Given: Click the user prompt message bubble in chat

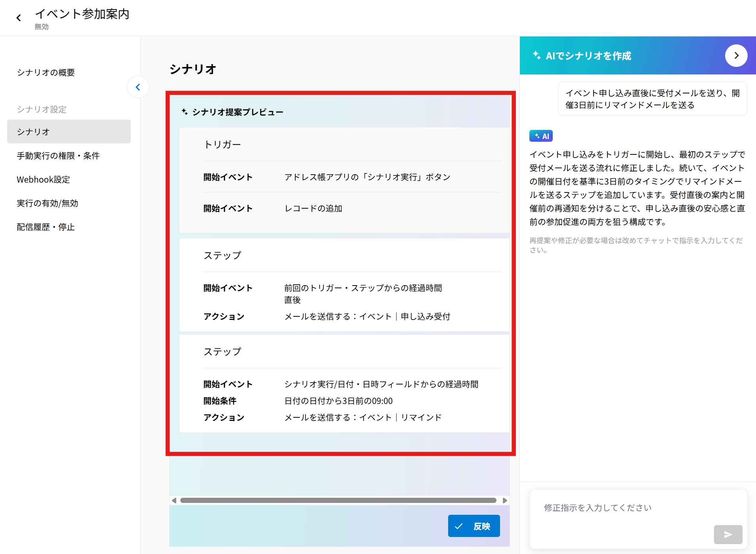Looking at the screenshot, I should 652,99.
